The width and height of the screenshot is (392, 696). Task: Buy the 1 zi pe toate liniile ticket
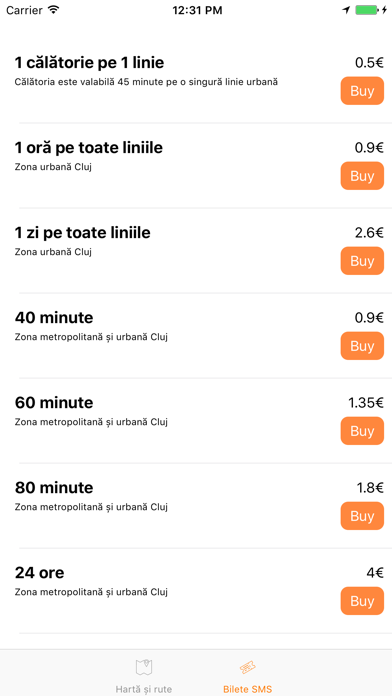(x=362, y=261)
